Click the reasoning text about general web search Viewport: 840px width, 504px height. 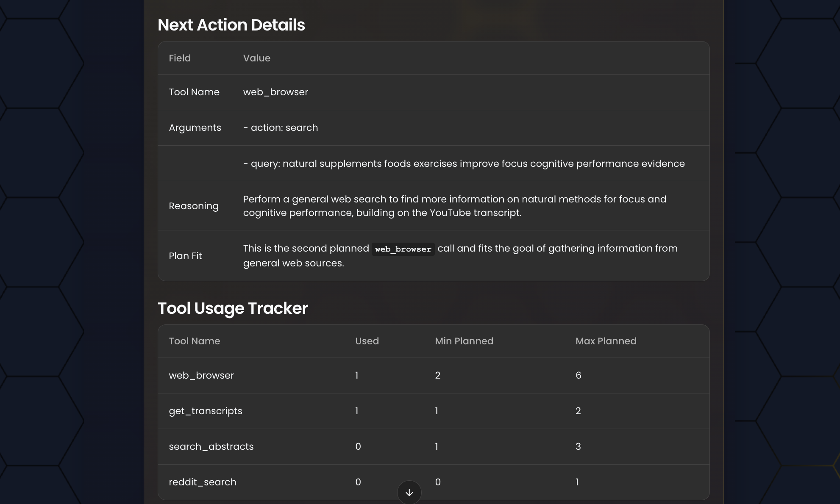[x=454, y=206]
